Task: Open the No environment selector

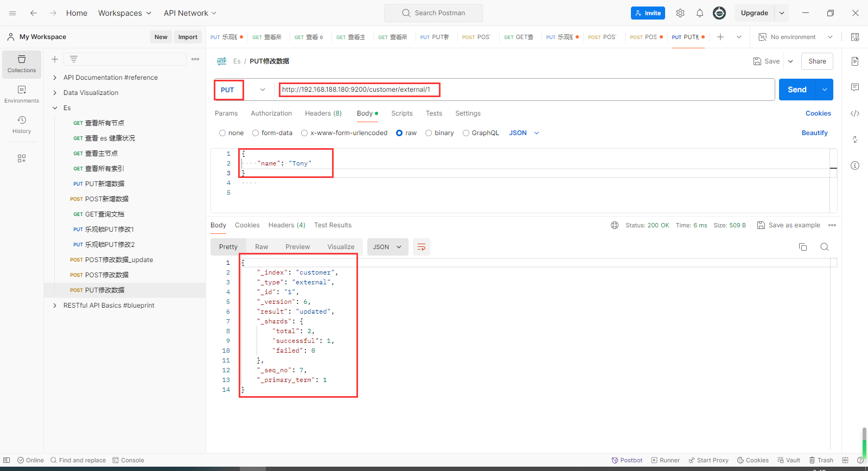Action: pos(795,37)
